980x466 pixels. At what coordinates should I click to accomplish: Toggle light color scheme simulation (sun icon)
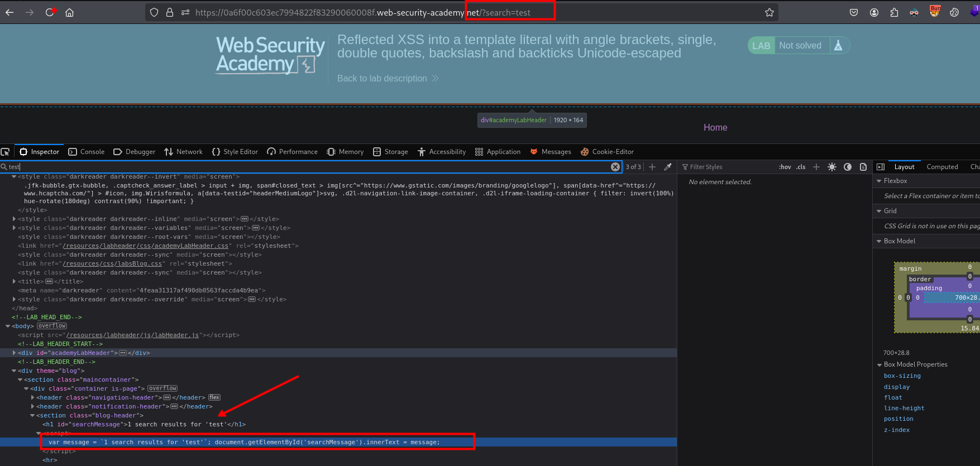832,167
